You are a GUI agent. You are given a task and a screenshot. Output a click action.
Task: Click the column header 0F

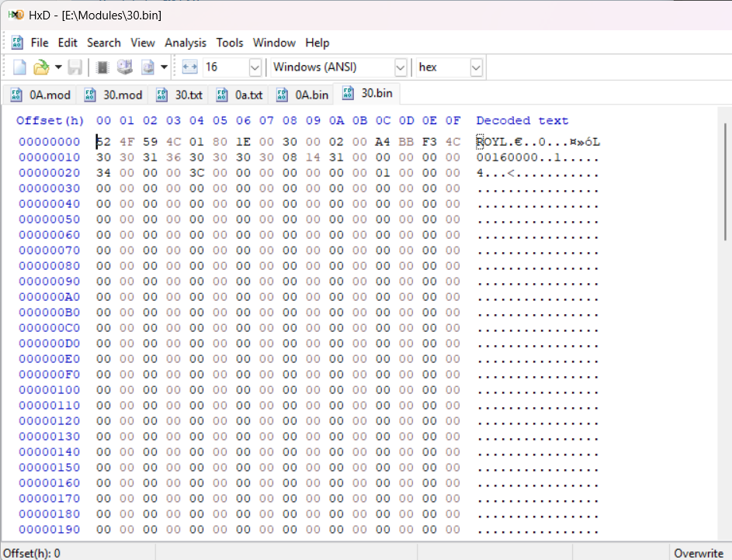(453, 121)
